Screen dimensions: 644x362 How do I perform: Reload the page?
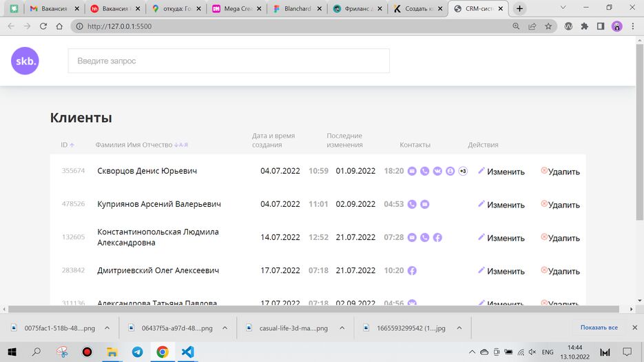tap(43, 26)
